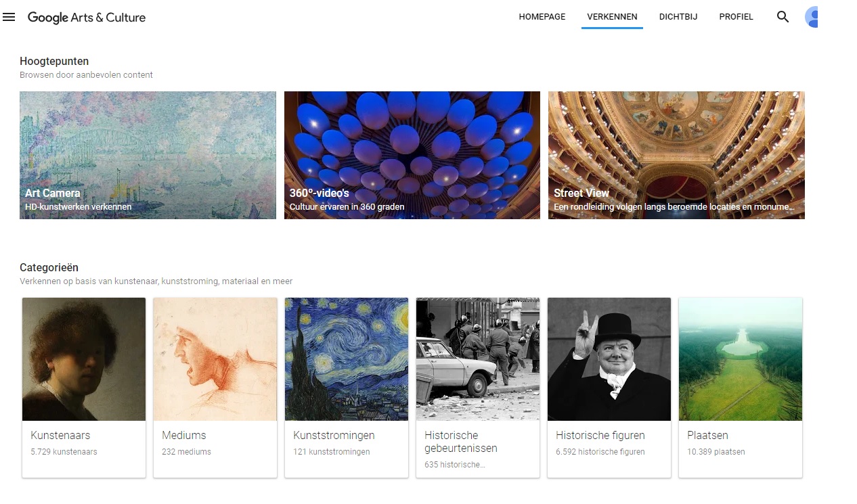Open the Kunstenaars category portrait image
This screenshot has width=857, height=504.
(84, 359)
